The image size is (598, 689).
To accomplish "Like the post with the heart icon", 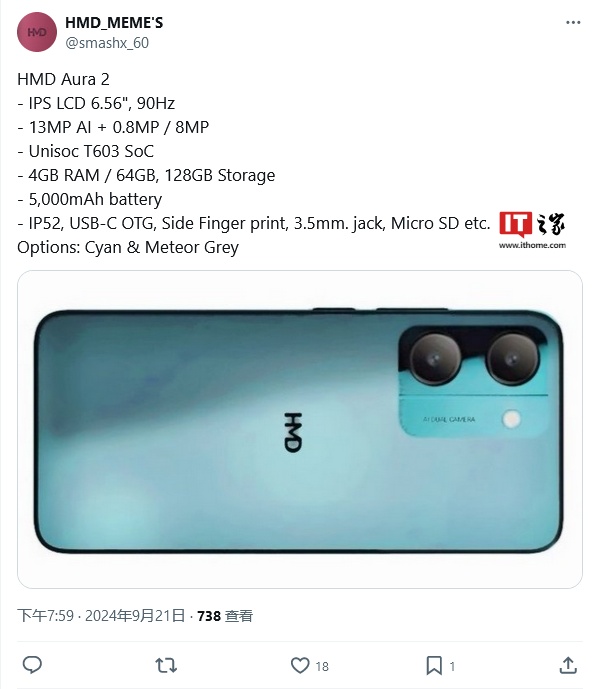I will click(300, 665).
